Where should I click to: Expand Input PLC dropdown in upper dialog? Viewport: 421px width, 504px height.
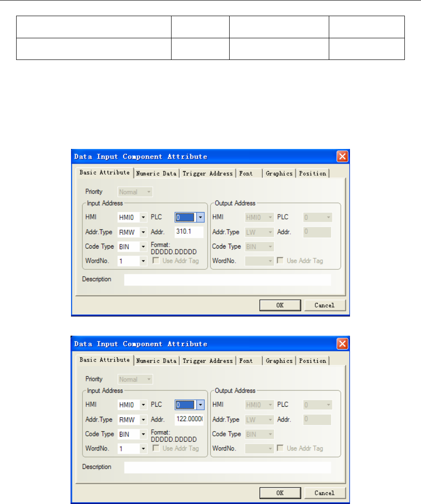click(200, 218)
